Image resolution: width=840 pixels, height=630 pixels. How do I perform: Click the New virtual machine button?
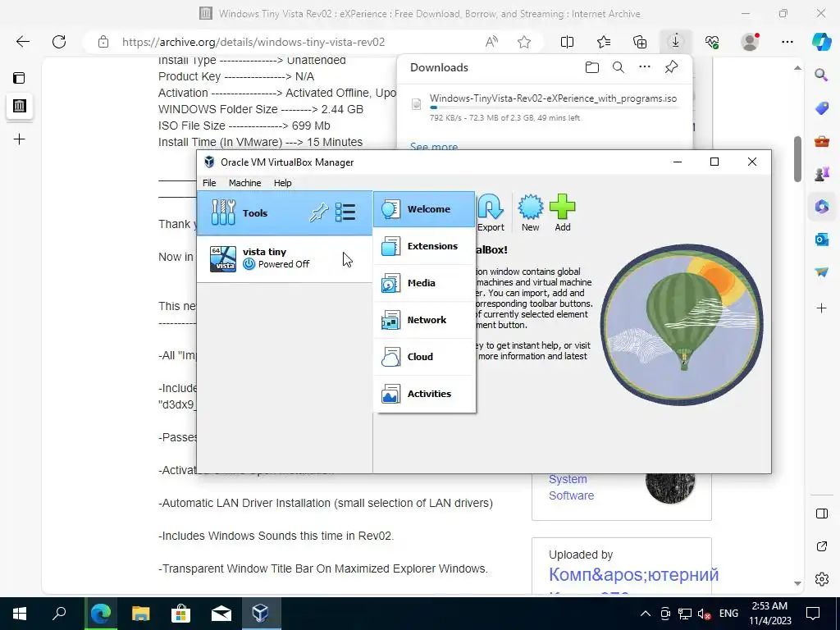pos(531,213)
